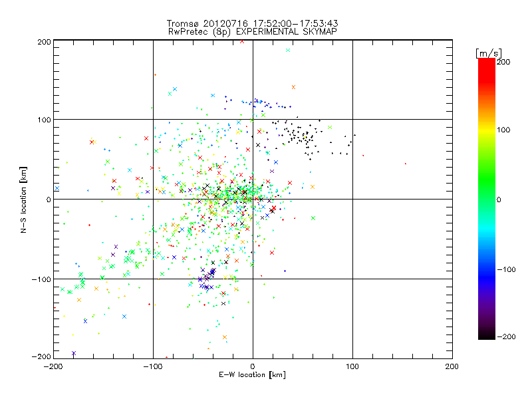Click the yellow band of the colorbar
This screenshot has width=532, height=399.
coord(487,130)
